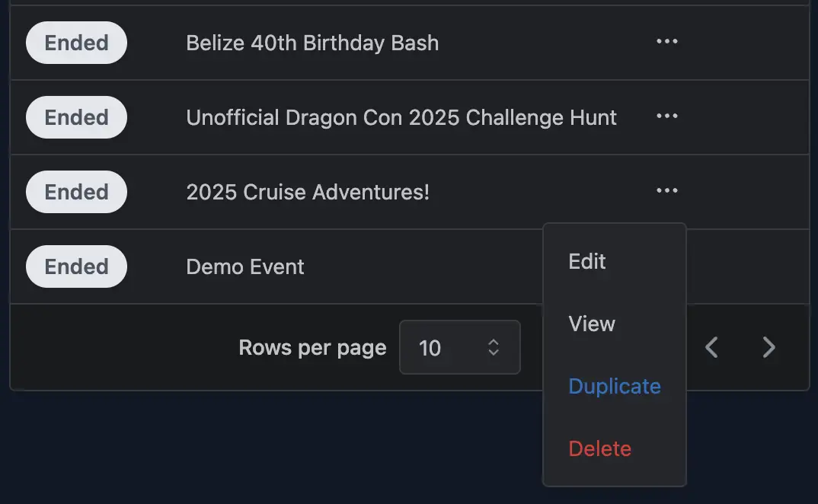This screenshot has height=504, width=818.
Task: Select Edit from the open context menu
Action: tap(586, 261)
